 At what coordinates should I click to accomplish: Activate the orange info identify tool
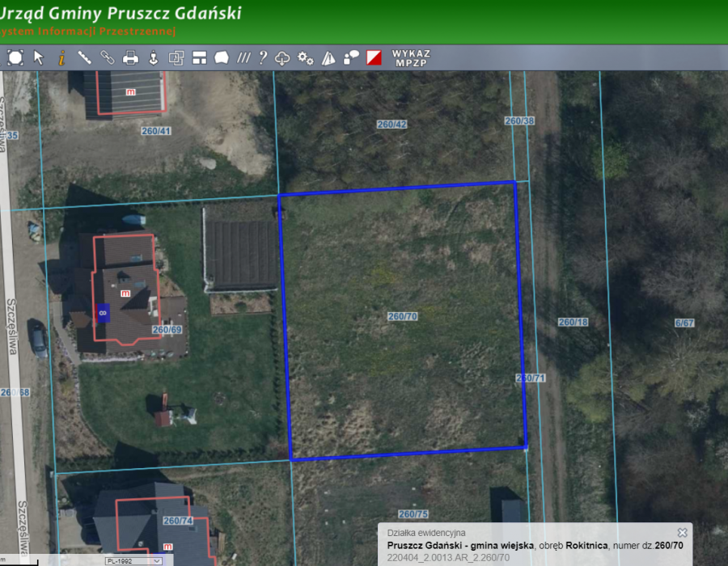pyautogui.click(x=61, y=57)
